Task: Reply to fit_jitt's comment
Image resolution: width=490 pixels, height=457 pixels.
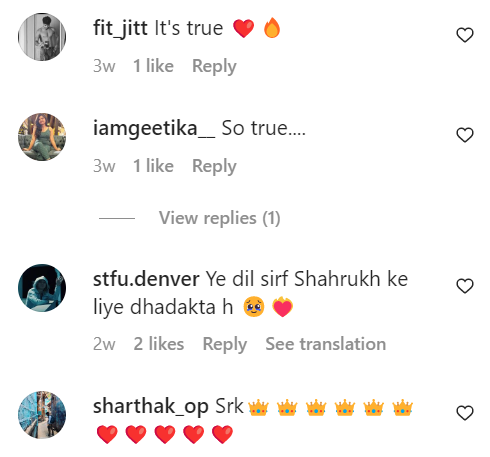Action: pos(214,66)
